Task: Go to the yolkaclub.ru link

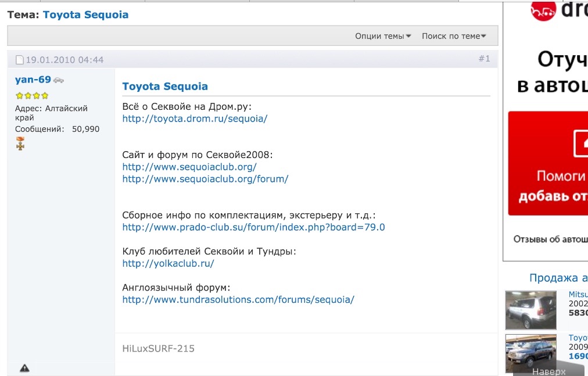Action: [168, 263]
